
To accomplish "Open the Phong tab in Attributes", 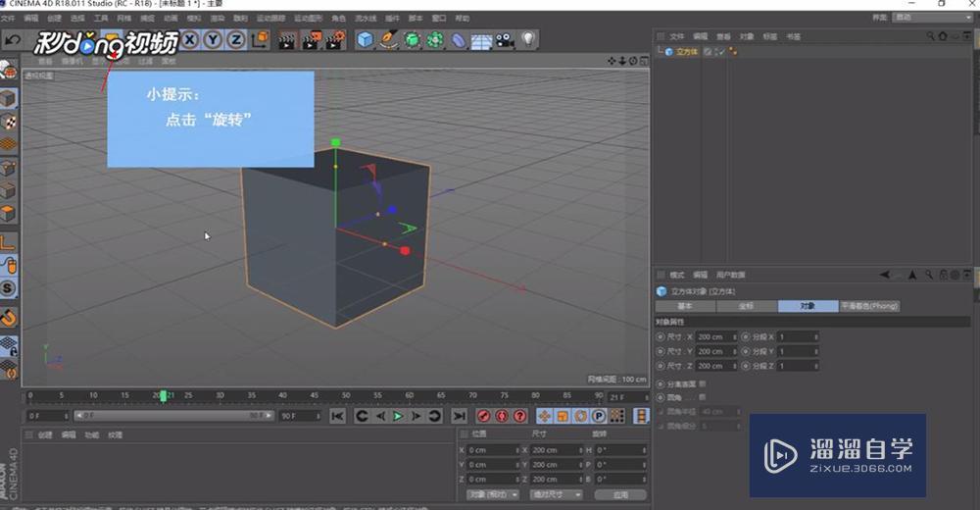I will (868, 306).
